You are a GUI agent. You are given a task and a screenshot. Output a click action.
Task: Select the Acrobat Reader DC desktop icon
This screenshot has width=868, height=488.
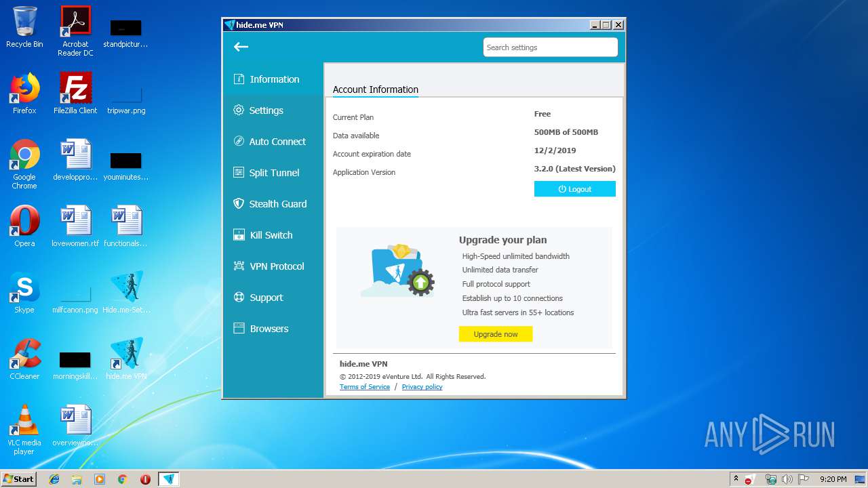[x=75, y=31]
